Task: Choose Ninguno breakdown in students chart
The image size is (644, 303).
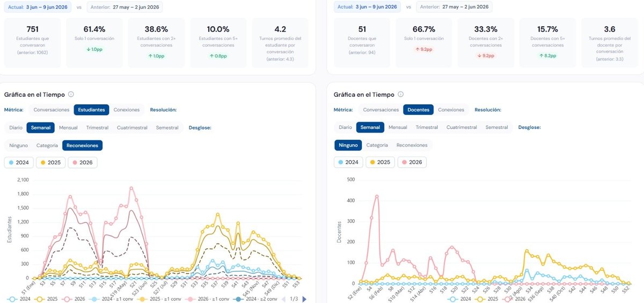Action: (19, 145)
